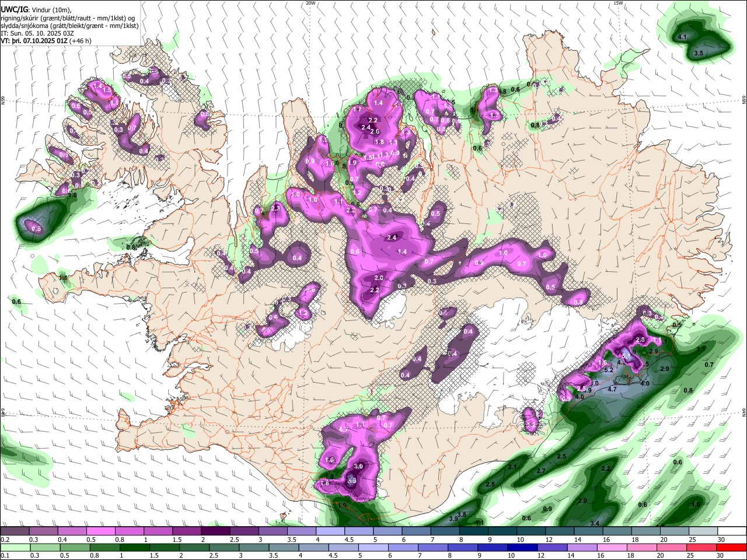The image size is (747, 560).
Task: Click the 'UWC/IG' title text
Action: tap(15, 9)
